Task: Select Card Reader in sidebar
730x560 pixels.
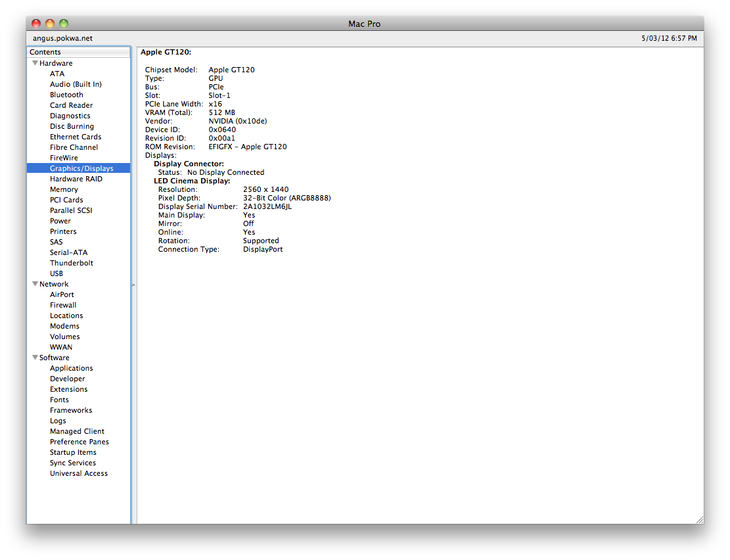Action: pyautogui.click(x=71, y=105)
